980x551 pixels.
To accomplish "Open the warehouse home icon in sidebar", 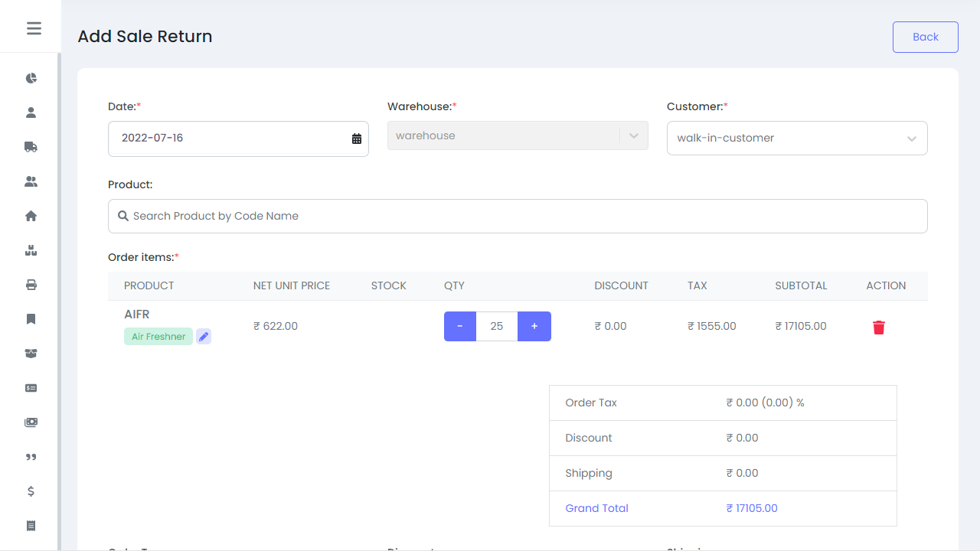I will 31,215.
